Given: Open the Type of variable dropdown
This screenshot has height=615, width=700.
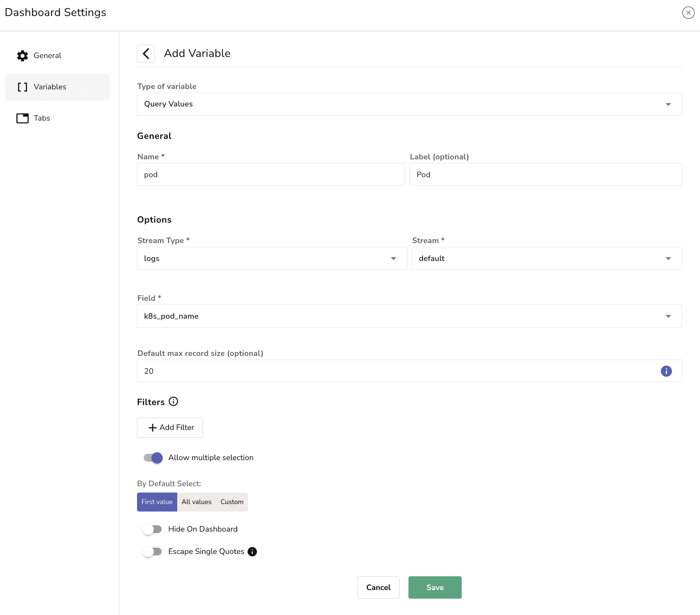Looking at the screenshot, I should pyautogui.click(x=668, y=104).
